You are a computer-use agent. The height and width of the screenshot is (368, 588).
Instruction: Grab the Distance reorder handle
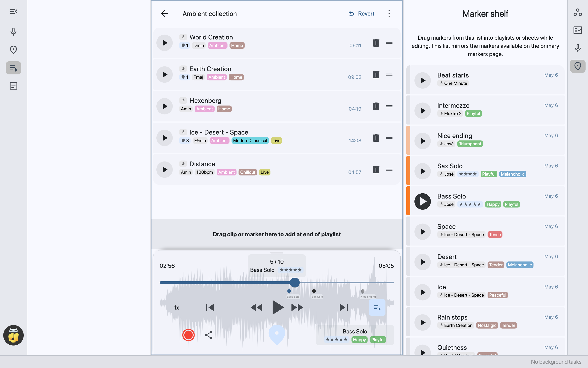[389, 169]
